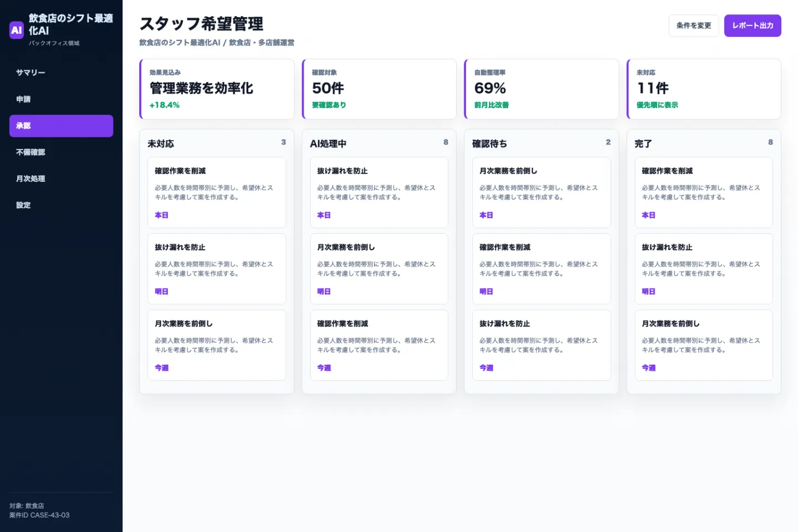Open the サマリー menu item
Screen dimensions: 798x532
[x=61, y=73]
